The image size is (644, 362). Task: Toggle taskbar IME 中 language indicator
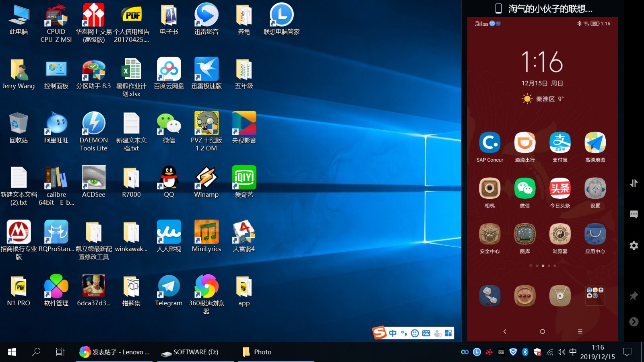point(573,352)
